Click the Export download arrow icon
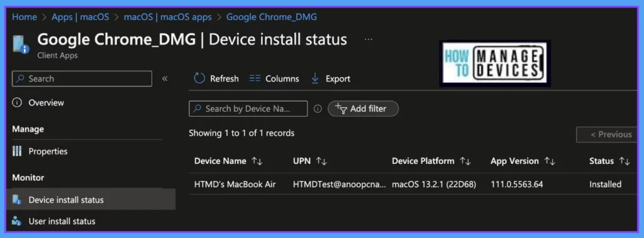Image resolution: width=644 pixels, height=238 pixels. click(315, 78)
